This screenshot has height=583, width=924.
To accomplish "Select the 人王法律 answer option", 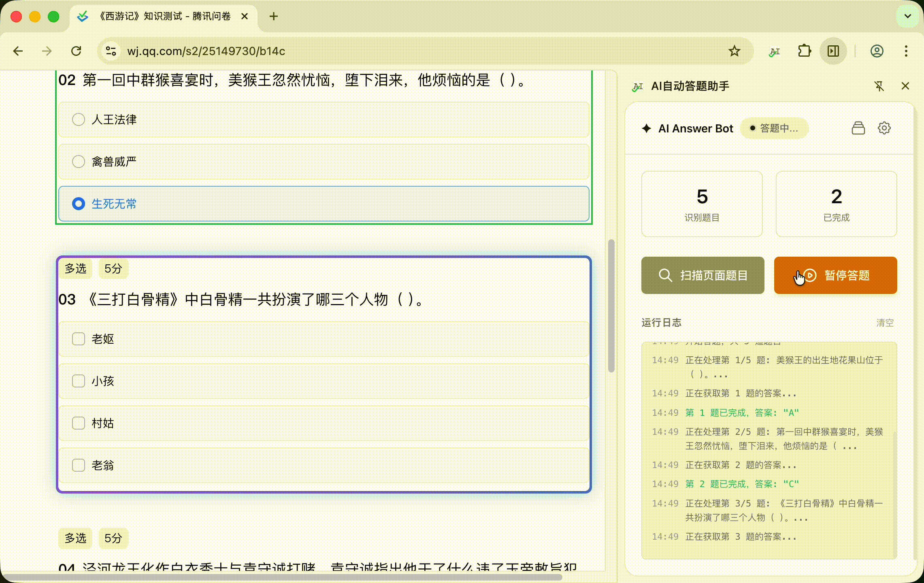I will [x=78, y=119].
